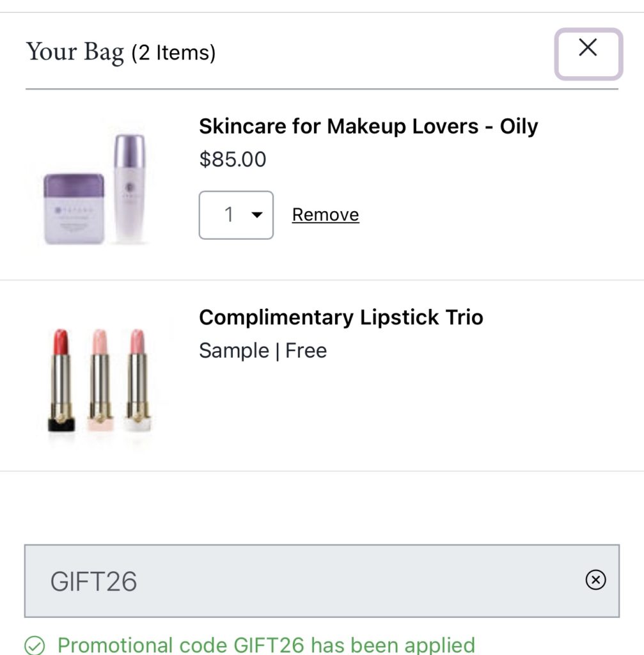Open Skincare for Makeup Lovers - Oily title
Screen dimensions: 644x655
[368, 126]
